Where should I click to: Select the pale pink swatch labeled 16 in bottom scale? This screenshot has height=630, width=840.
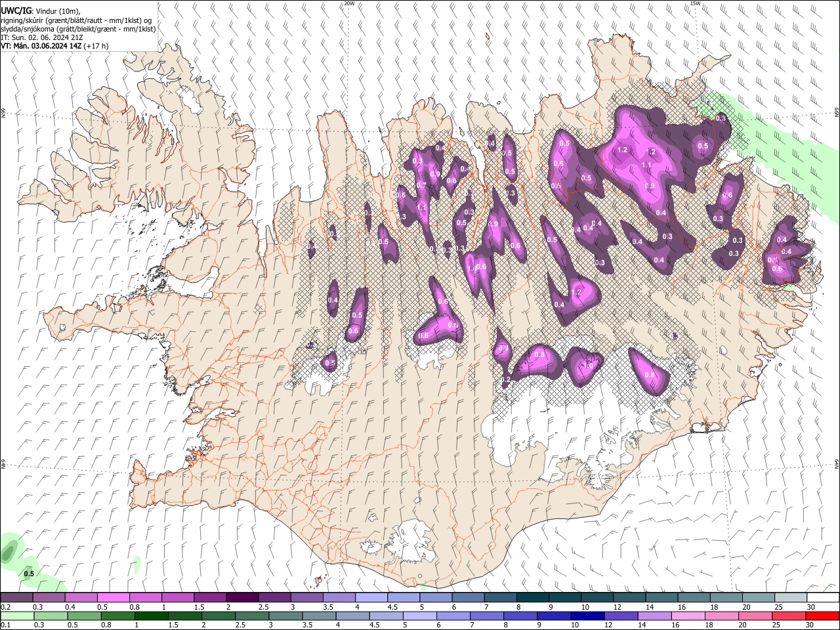point(688,616)
